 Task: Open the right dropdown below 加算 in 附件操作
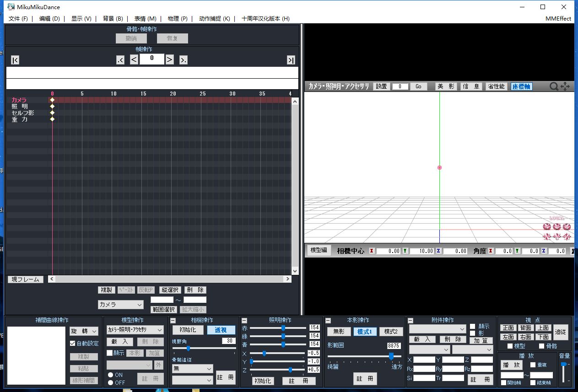(x=473, y=349)
